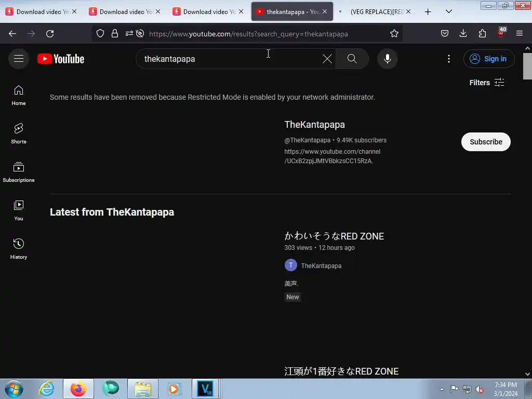The image size is (532, 399).
Task: Click the page vertical scrollbar thumb
Action: point(527,66)
